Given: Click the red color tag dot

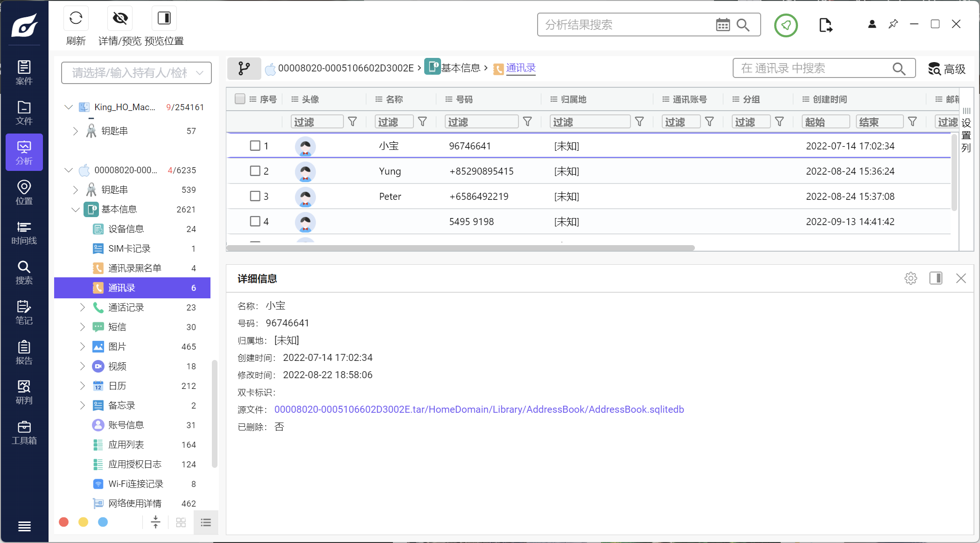Looking at the screenshot, I should [x=64, y=522].
